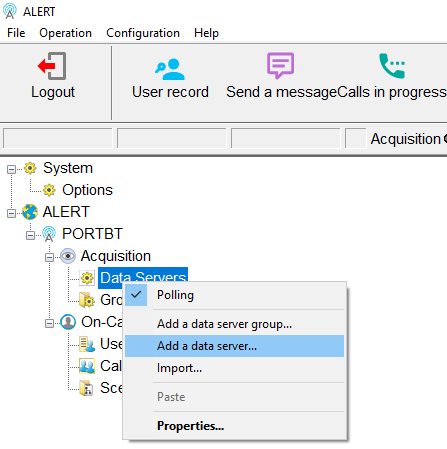Image resolution: width=447 pixels, height=449 pixels.
Task: Collapse the System tree node
Action: [11, 169]
